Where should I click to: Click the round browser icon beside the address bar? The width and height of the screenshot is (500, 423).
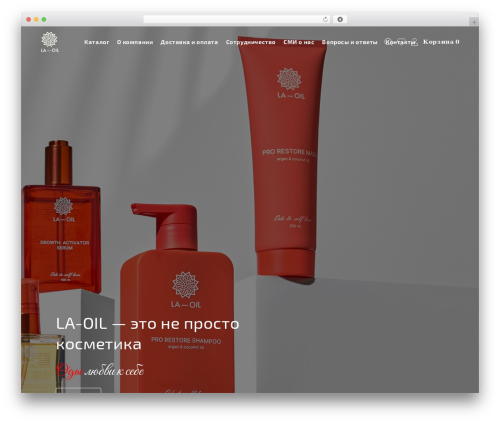(340, 20)
